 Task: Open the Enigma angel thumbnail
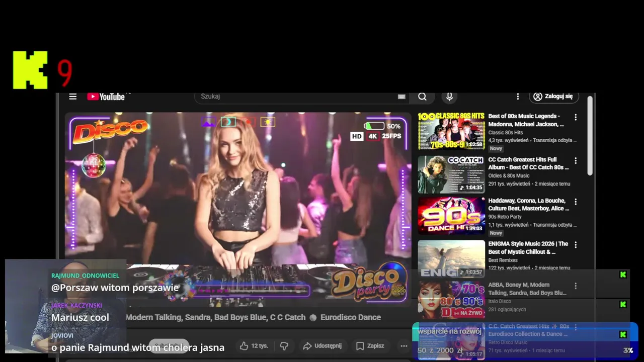[x=451, y=258]
